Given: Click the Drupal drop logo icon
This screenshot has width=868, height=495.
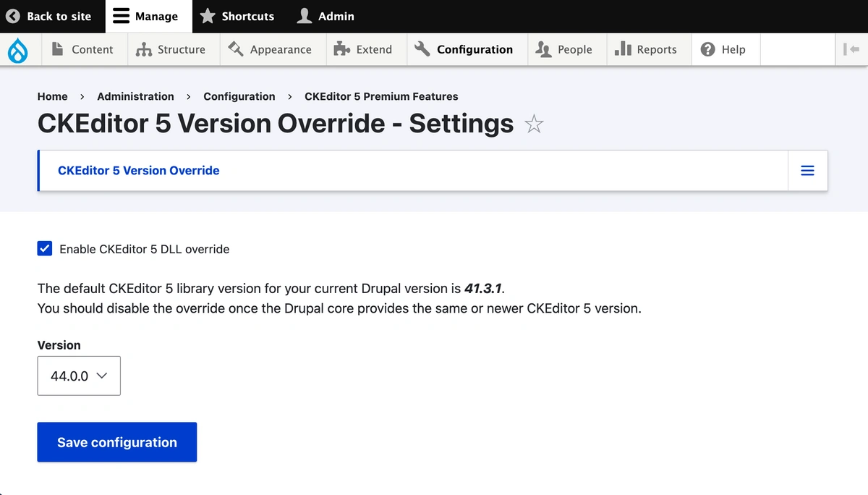Looking at the screenshot, I should 17,50.
